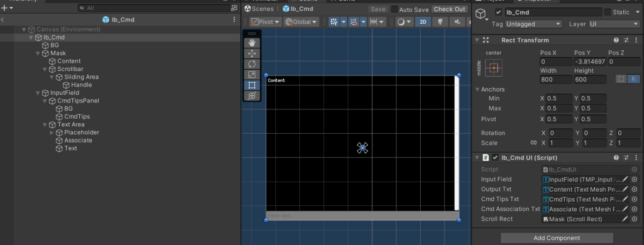644x245 pixels.
Task: Click the lb_Cmd breadcrumb
Action: (297, 9)
